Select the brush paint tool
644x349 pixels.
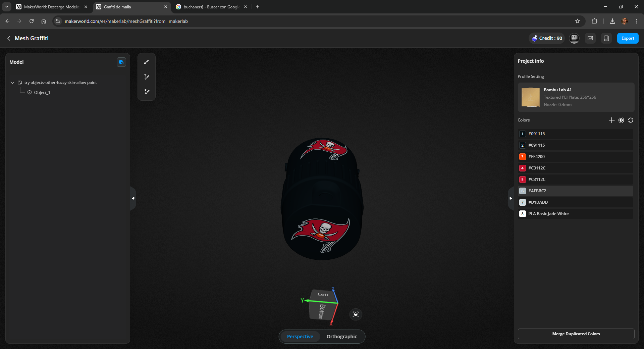tap(147, 62)
